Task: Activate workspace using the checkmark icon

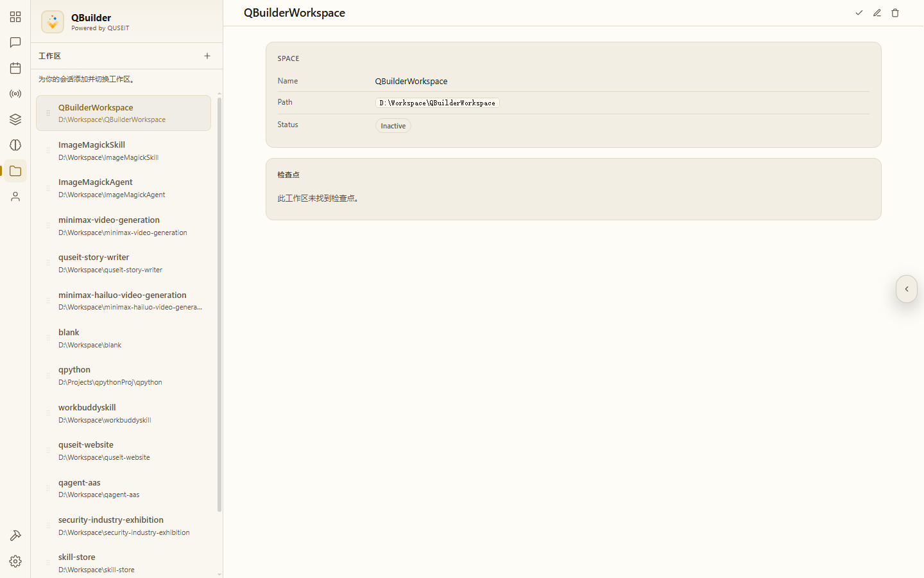Action: pos(859,13)
